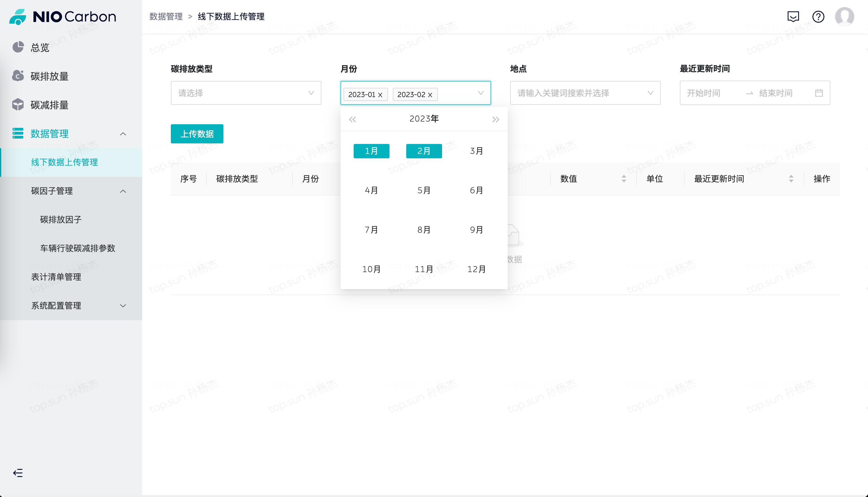Collapse the sidebar with the bottom toggle icon

[x=18, y=473]
